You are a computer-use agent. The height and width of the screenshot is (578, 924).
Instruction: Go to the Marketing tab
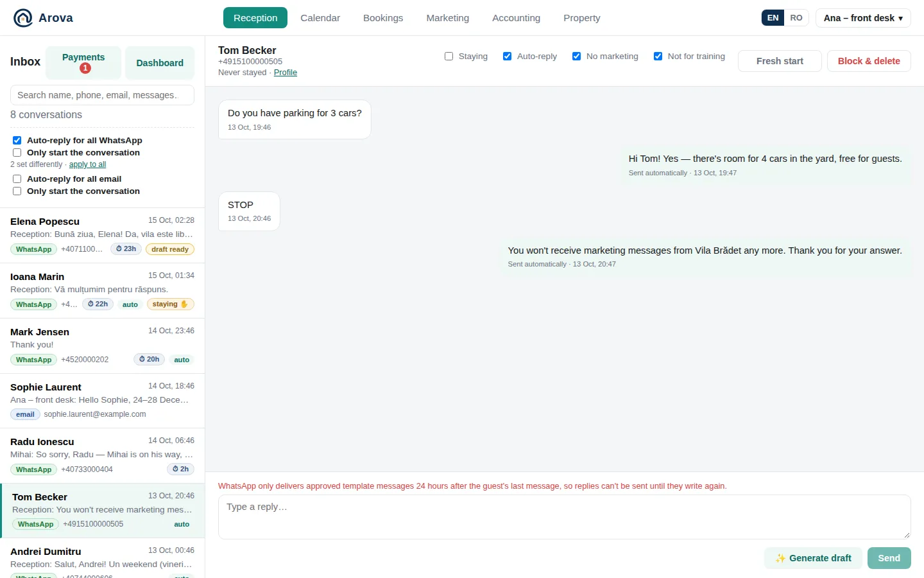pos(448,18)
